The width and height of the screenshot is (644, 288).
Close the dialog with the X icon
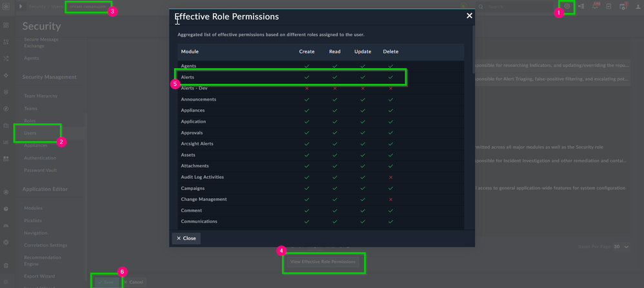click(469, 15)
